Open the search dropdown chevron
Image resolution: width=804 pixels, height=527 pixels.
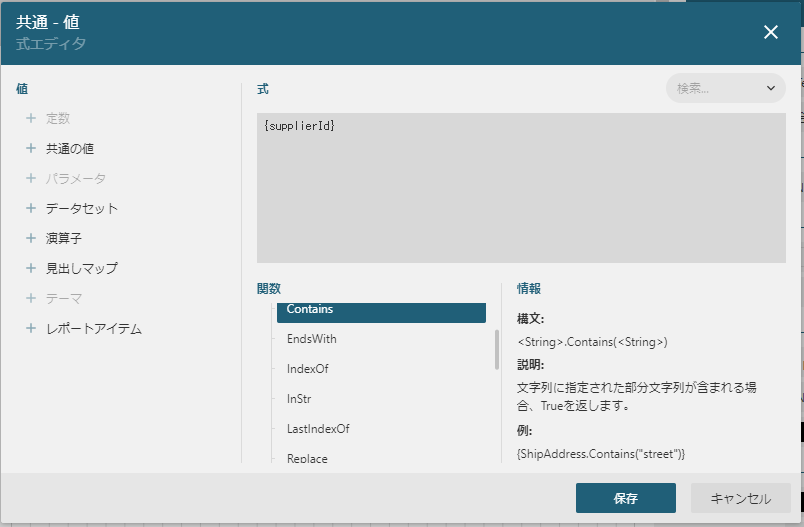(771, 88)
